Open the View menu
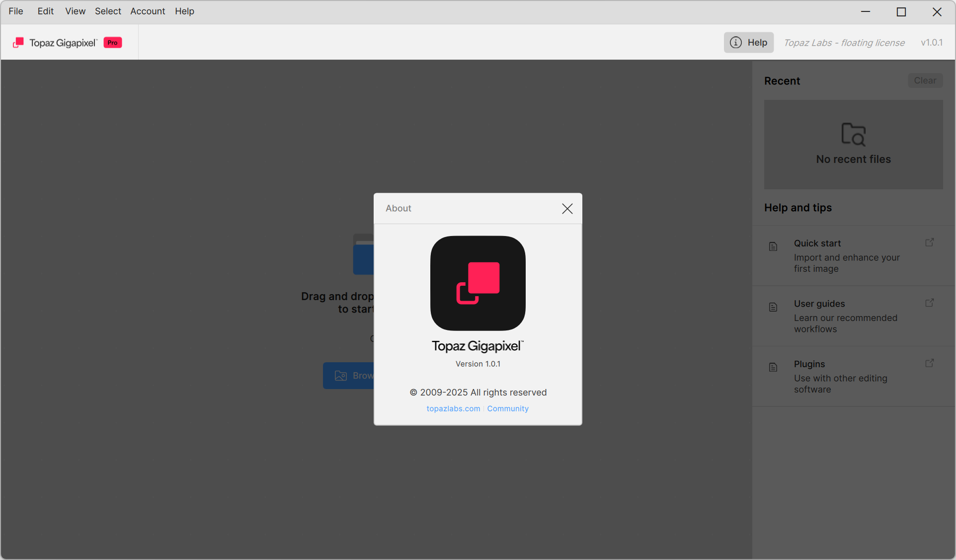956x560 pixels. click(75, 11)
